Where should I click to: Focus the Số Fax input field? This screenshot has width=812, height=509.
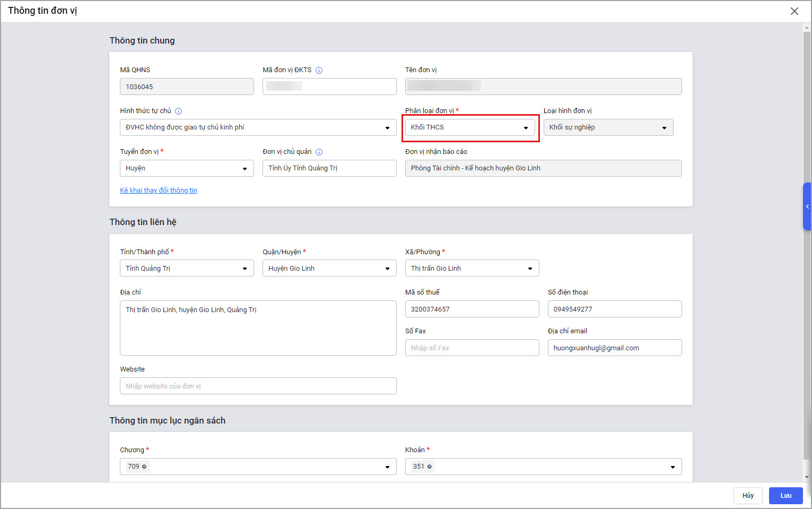tap(472, 348)
